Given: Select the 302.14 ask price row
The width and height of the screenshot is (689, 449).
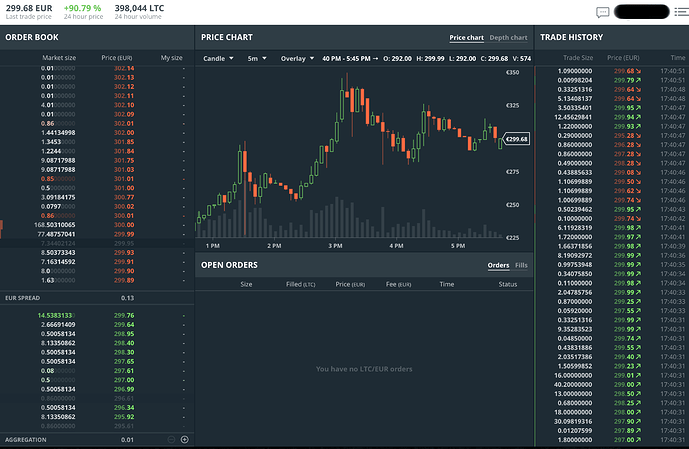Looking at the screenshot, I should (x=124, y=68).
